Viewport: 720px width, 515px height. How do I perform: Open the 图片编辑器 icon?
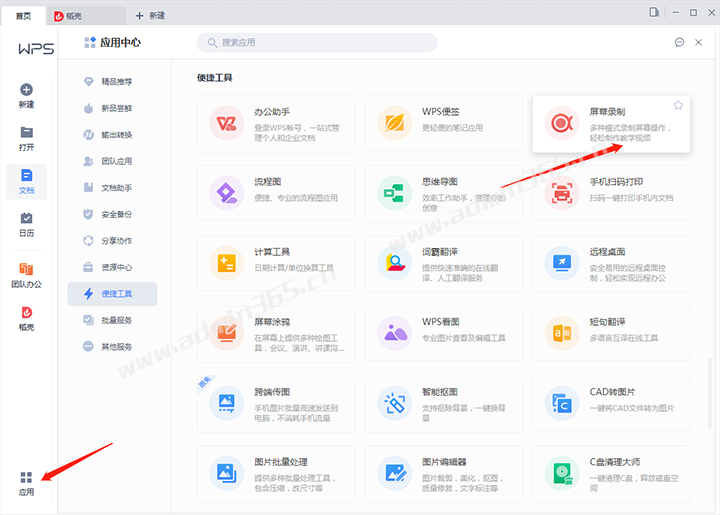point(394,473)
